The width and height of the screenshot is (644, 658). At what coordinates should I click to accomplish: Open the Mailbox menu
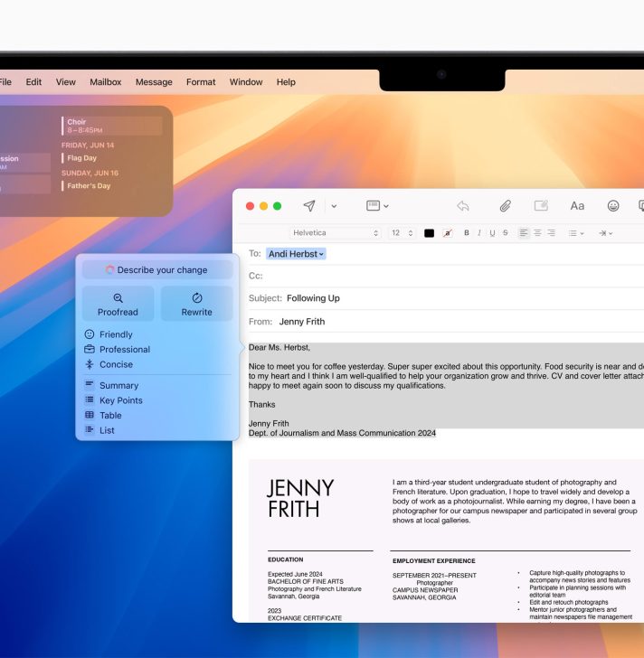pos(106,82)
